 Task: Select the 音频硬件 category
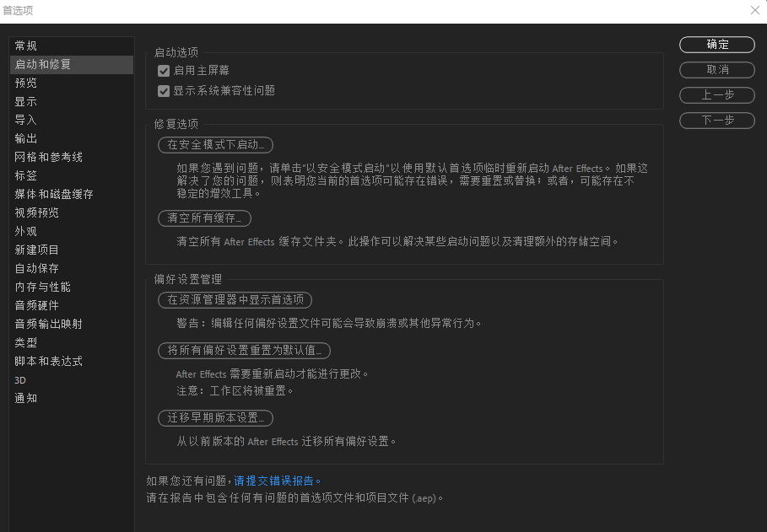click(37, 305)
